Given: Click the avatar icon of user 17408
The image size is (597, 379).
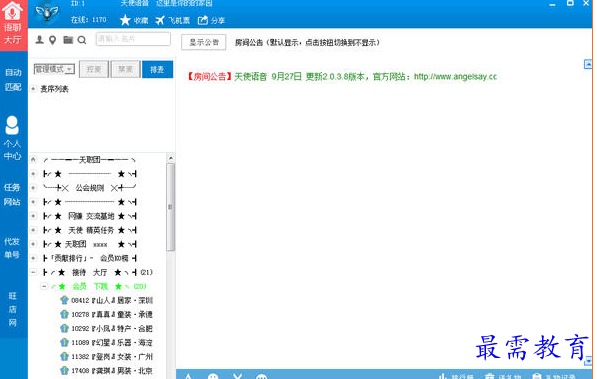Looking at the screenshot, I should click(64, 370).
